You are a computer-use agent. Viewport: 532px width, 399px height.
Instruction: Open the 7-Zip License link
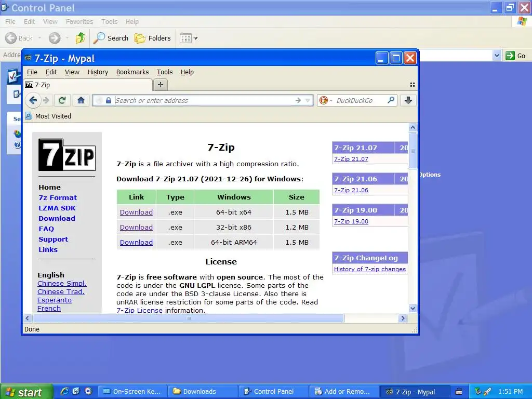pyautogui.click(x=139, y=310)
